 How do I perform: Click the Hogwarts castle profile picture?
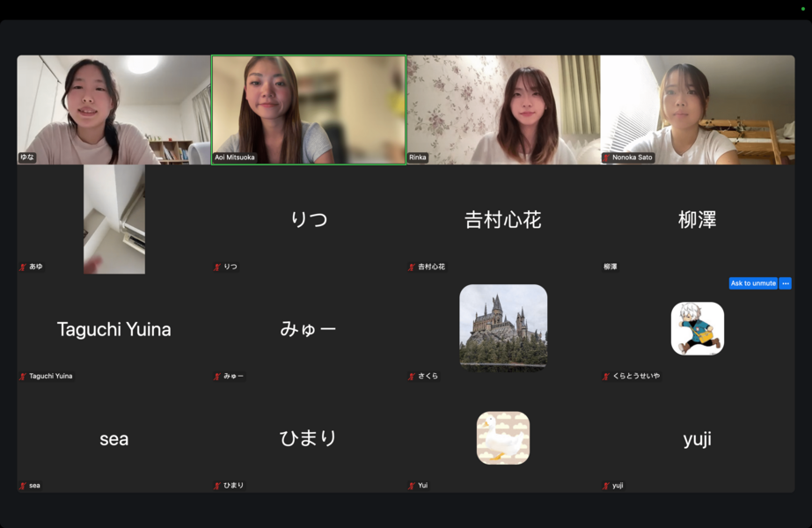(503, 327)
